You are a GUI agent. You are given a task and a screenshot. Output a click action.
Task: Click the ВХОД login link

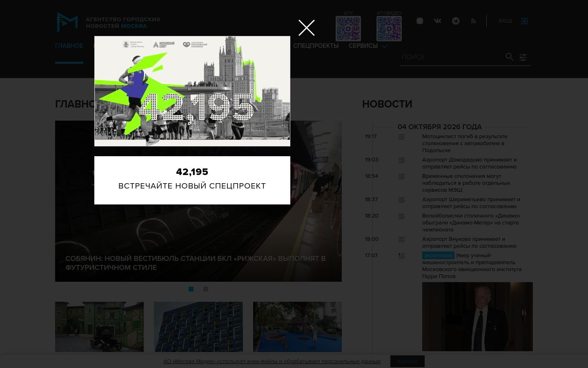[505, 21]
